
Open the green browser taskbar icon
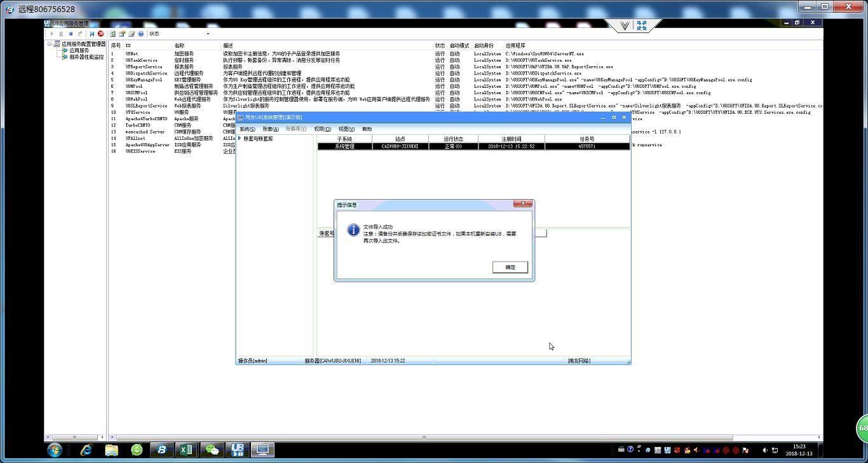[137, 450]
